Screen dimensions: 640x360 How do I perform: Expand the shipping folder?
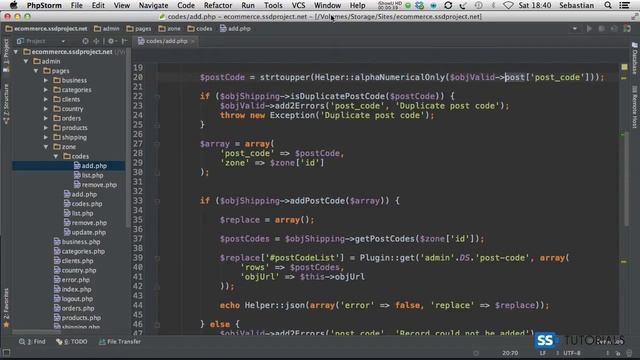pyautogui.click(x=46, y=137)
